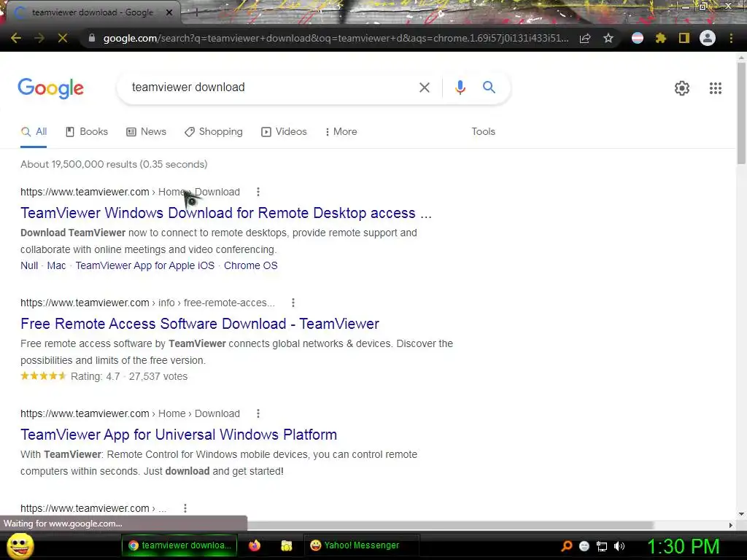
Task: Switch to the Shopping tab
Action: (214, 132)
